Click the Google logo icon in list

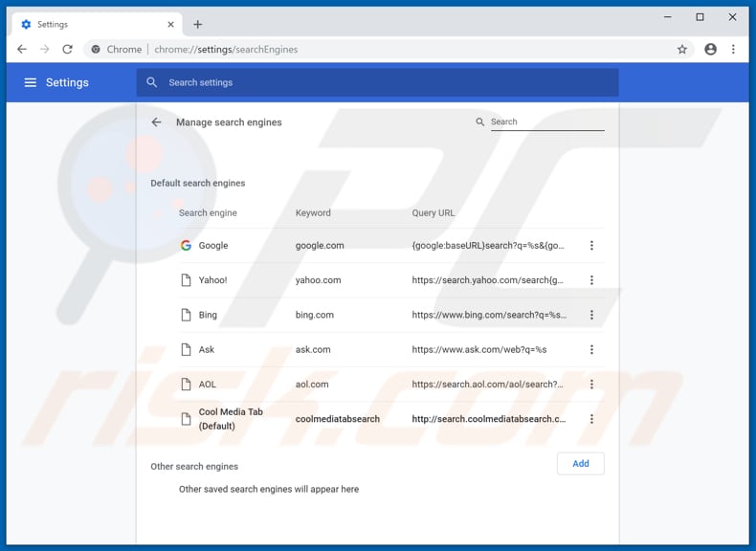(x=186, y=246)
